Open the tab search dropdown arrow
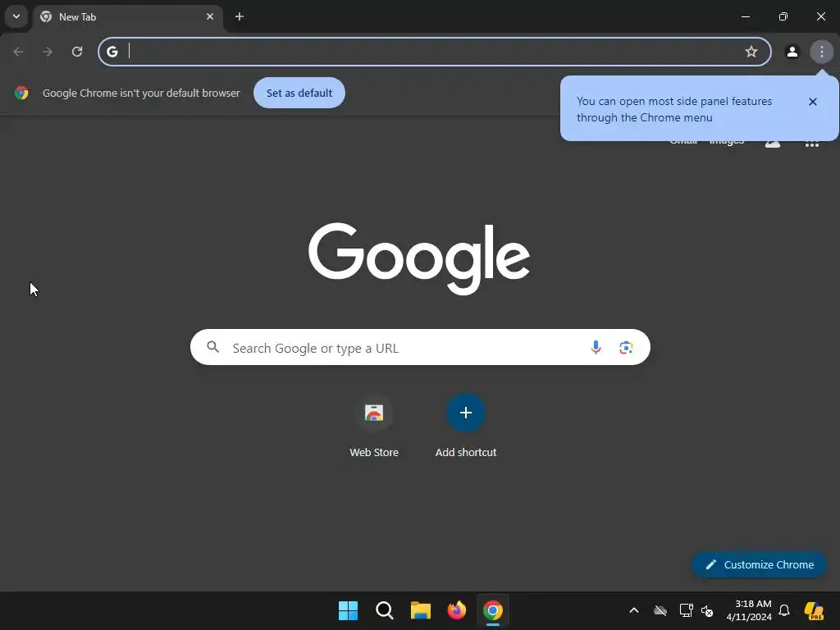 16,16
